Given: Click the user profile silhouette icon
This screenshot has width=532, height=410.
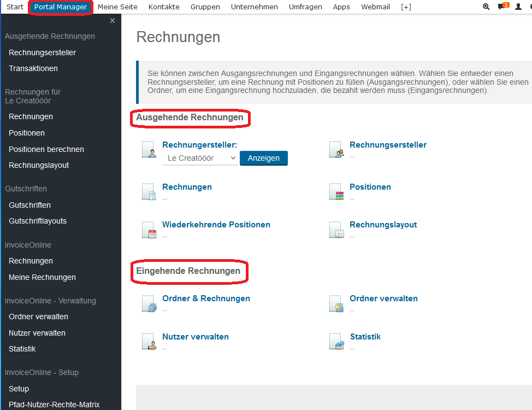Looking at the screenshot, I should [517, 7].
